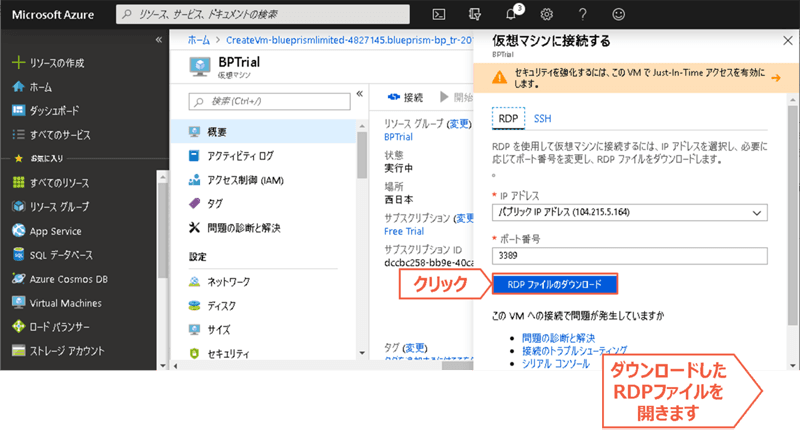800x435 pixels.
Task: Click the 問題の診断と解決 wrench icon
Action: tap(194, 227)
